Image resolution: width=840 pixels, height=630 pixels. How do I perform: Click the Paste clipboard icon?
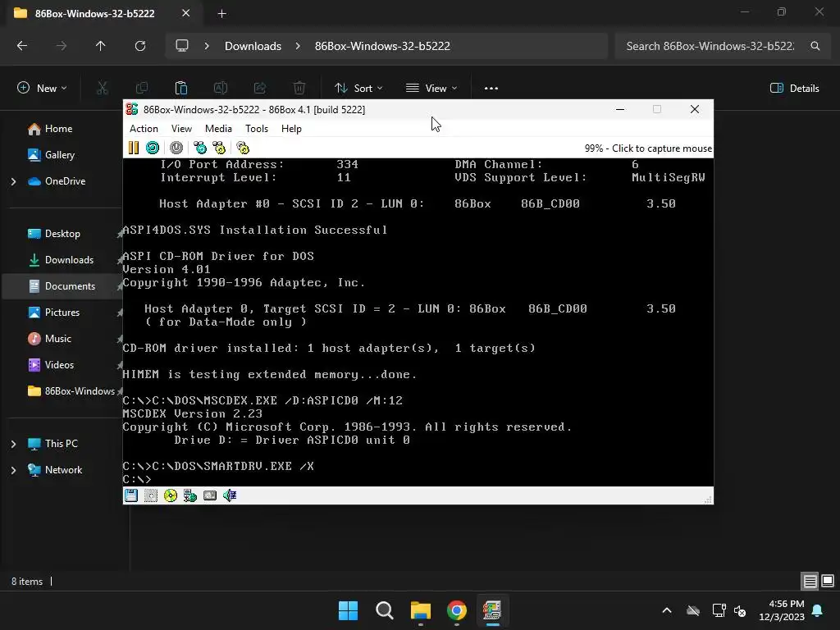(x=181, y=89)
